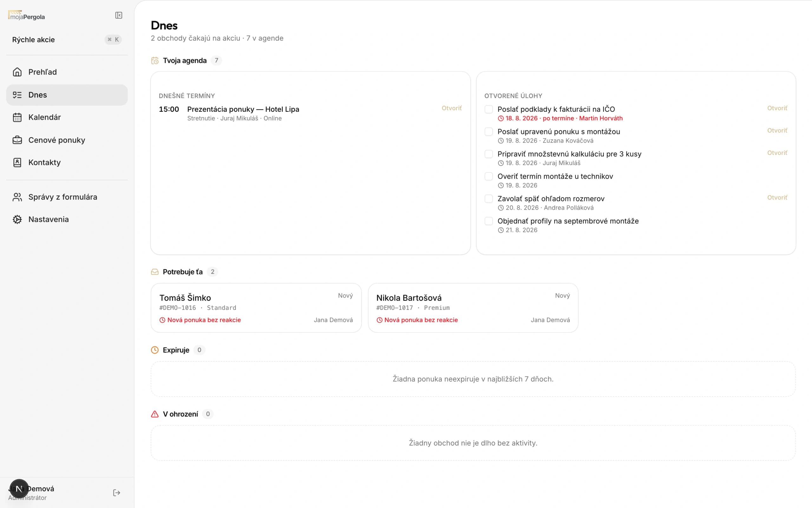Click the Tvoja agenda calendar icon

155,60
